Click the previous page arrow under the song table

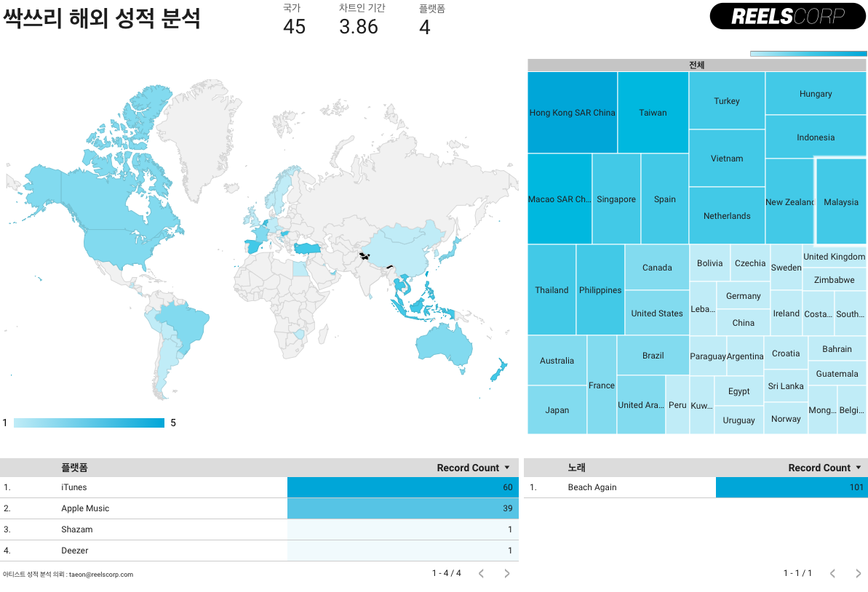pyautogui.click(x=832, y=573)
